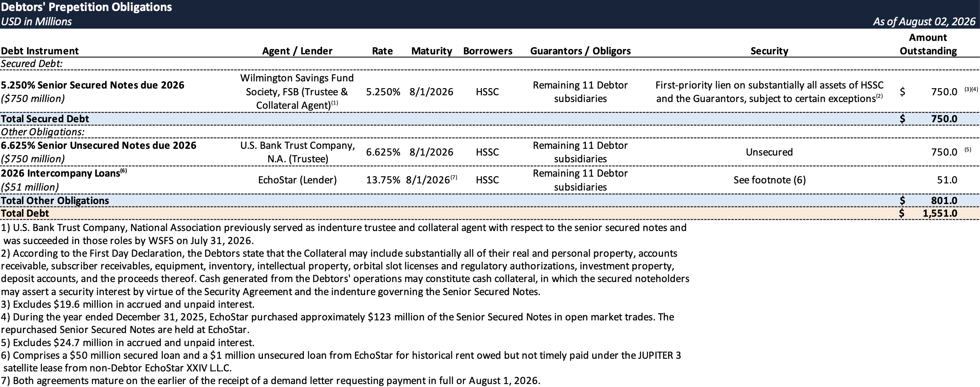Select the "1,551.0" total debt amount

click(x=940, y=213)
